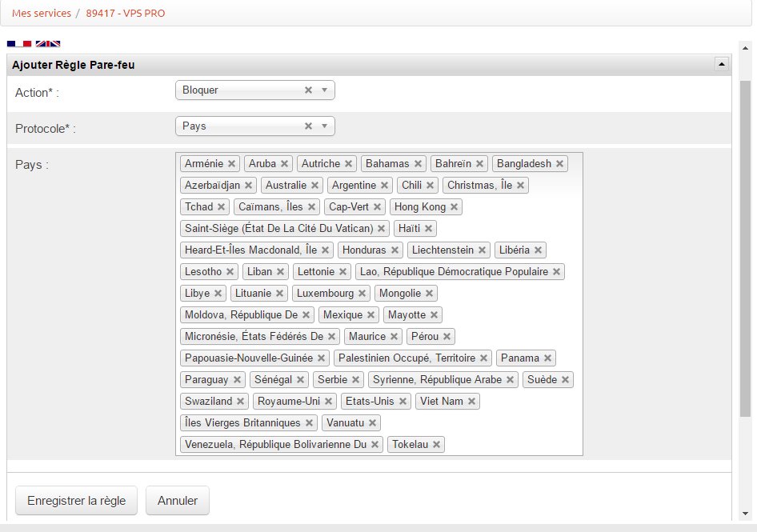
Task: Click the page scrollbar up arrow
Action: point(746,48)
